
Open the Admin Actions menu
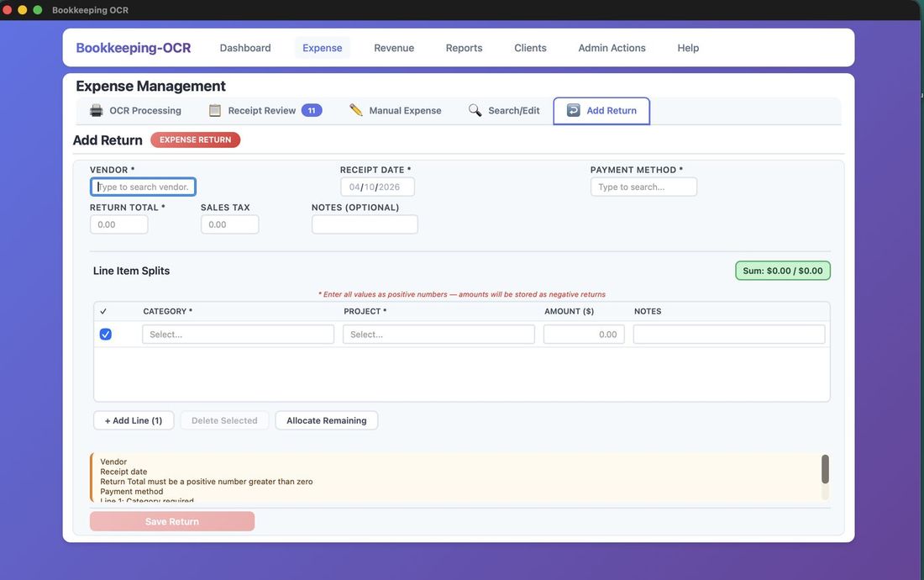point(611,48)
